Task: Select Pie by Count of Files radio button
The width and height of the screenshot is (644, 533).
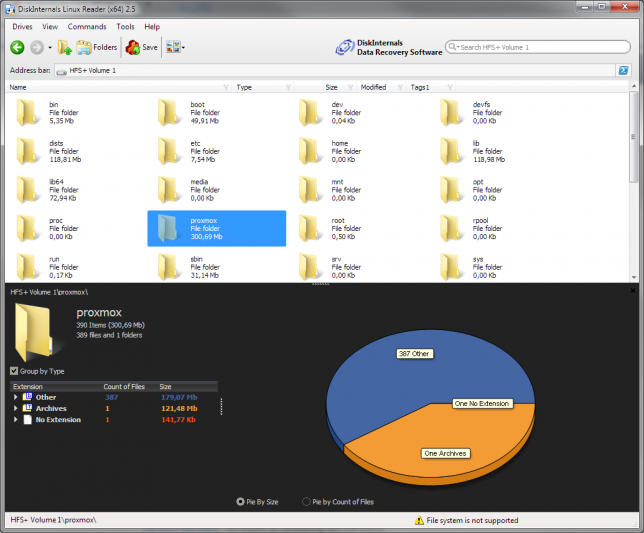Action: tap(306, 502)
